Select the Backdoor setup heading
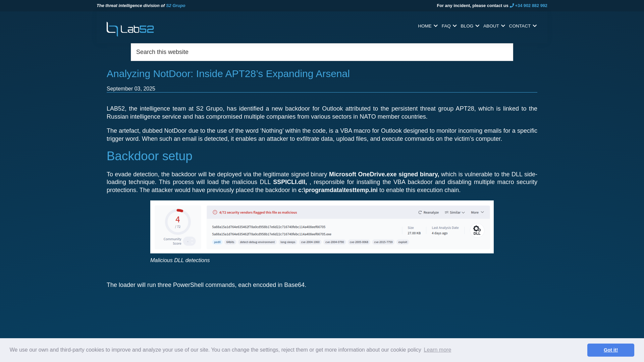The height and width of the screenshot is (362, 644). coord(150,156)
